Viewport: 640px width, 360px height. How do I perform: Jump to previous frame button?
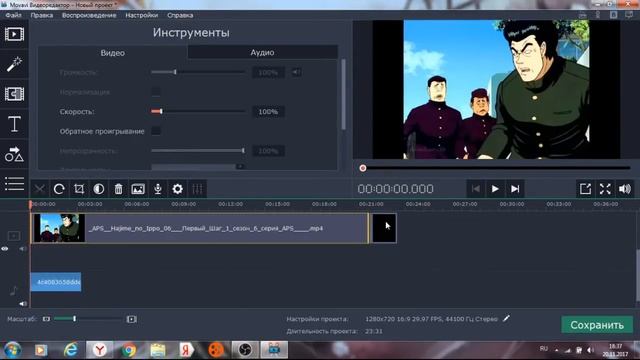(x=476, y=189)
